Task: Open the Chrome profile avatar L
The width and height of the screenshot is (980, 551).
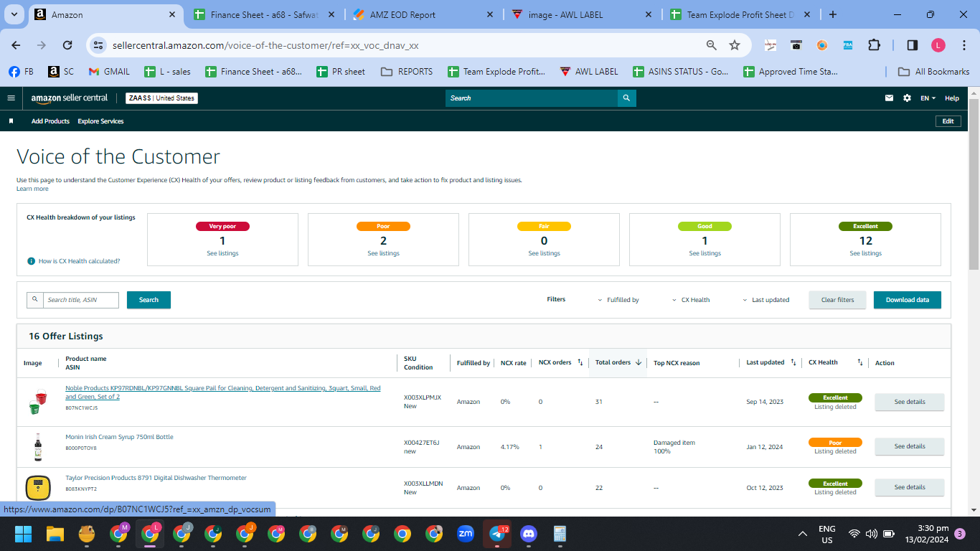Action: 938,45
